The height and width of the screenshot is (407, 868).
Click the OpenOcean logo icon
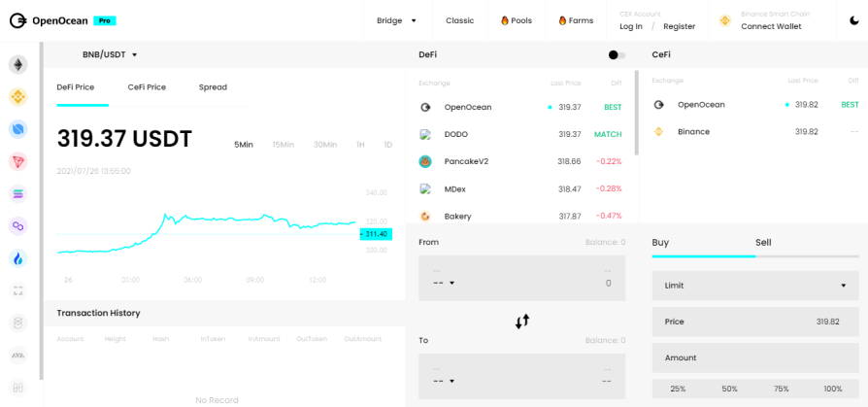[17, 21]
